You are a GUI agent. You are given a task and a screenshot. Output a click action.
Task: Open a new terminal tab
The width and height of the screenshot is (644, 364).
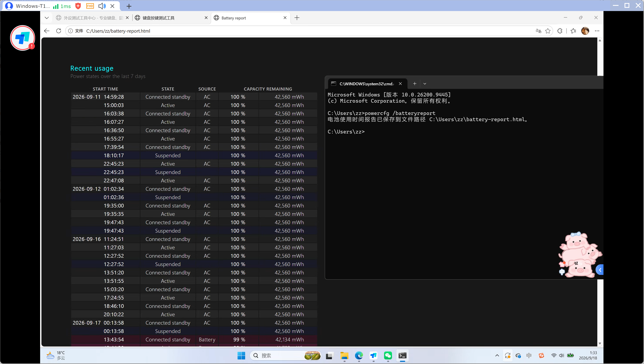415,84
